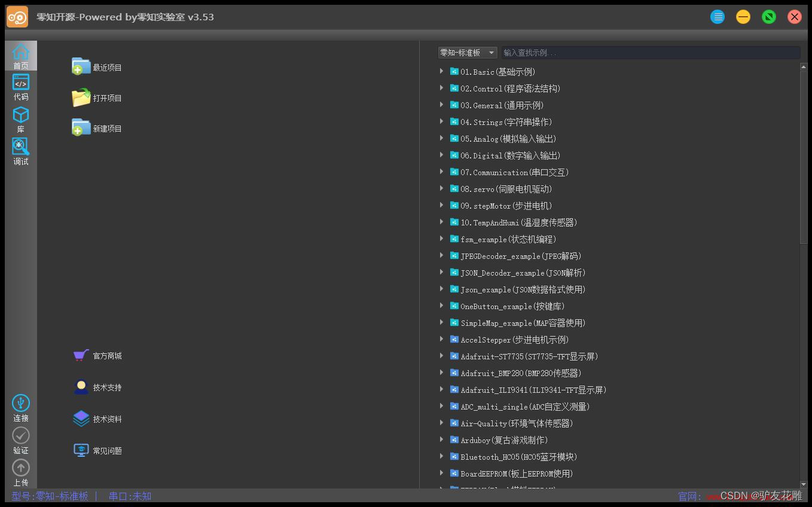Select SimpleMap_example(MAP容器使用) row
The image size is (812, 507).
tap(523, 323)
